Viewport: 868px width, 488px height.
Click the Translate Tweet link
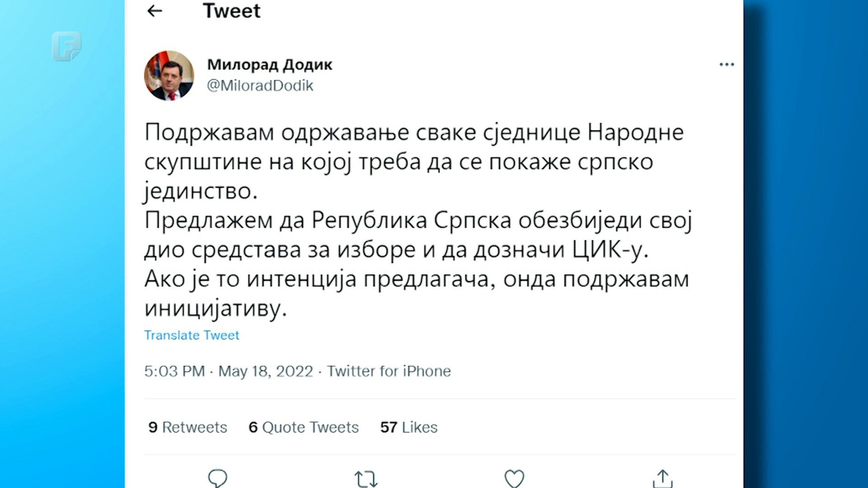192,335
